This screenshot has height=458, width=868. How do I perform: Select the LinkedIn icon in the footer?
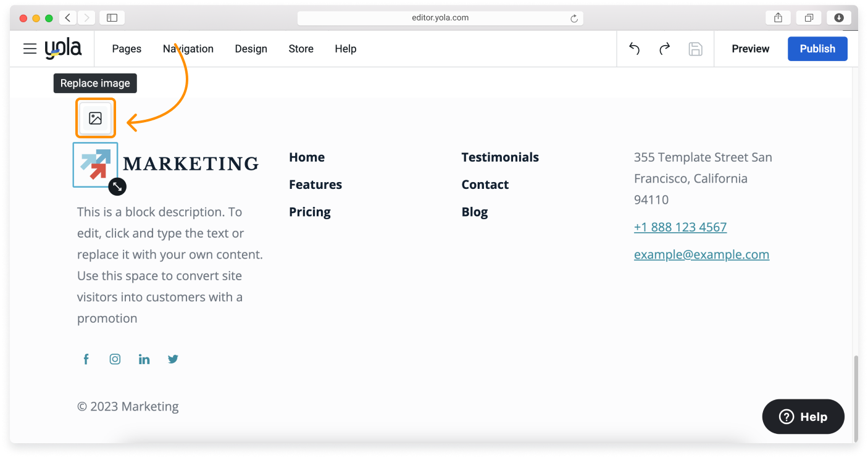144,359
